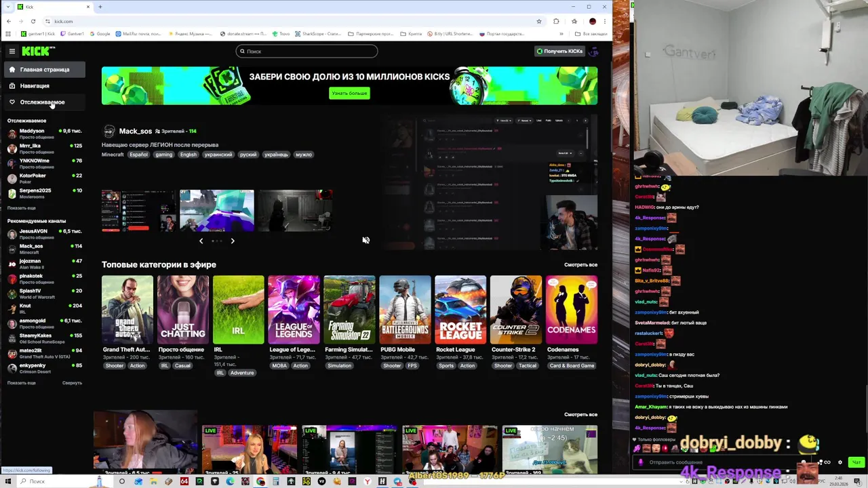Reload the kick.com page
The height and width of the screenshot is (488, 868).
tap(33, 21)
